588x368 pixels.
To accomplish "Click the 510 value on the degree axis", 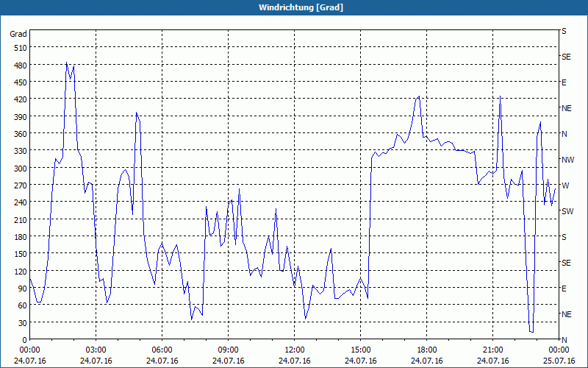I will [x=21, y=48].
